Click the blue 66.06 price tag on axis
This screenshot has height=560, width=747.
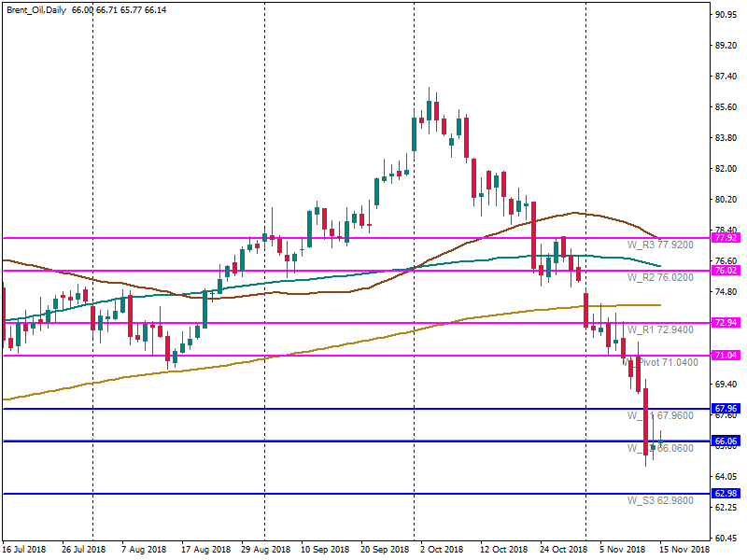point(726,441)
